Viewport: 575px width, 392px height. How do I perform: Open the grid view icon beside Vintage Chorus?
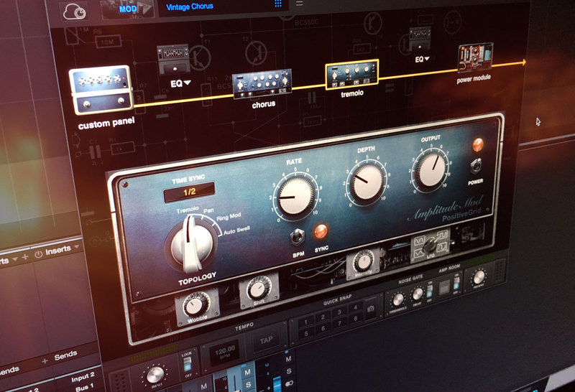click(278, 4)
